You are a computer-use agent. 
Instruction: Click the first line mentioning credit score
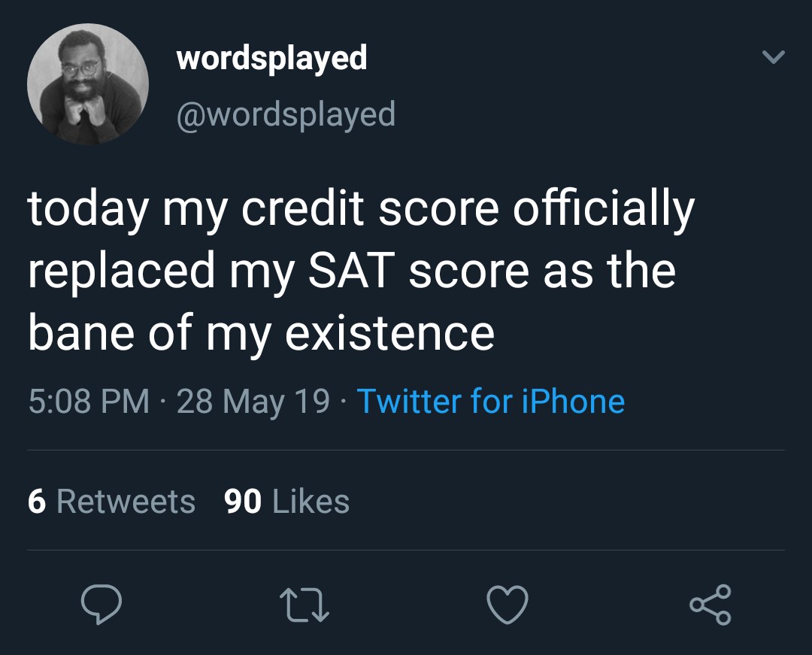361,210
